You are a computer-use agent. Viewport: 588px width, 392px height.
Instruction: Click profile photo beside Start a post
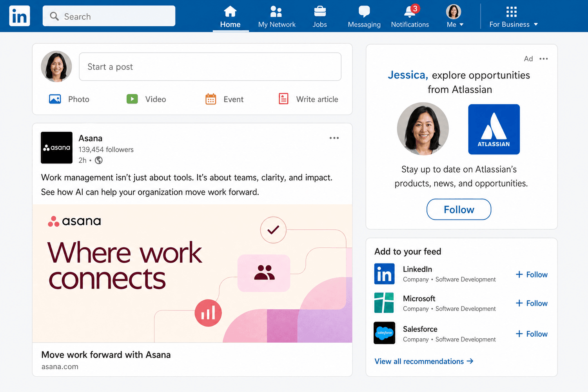click(56, 66)
